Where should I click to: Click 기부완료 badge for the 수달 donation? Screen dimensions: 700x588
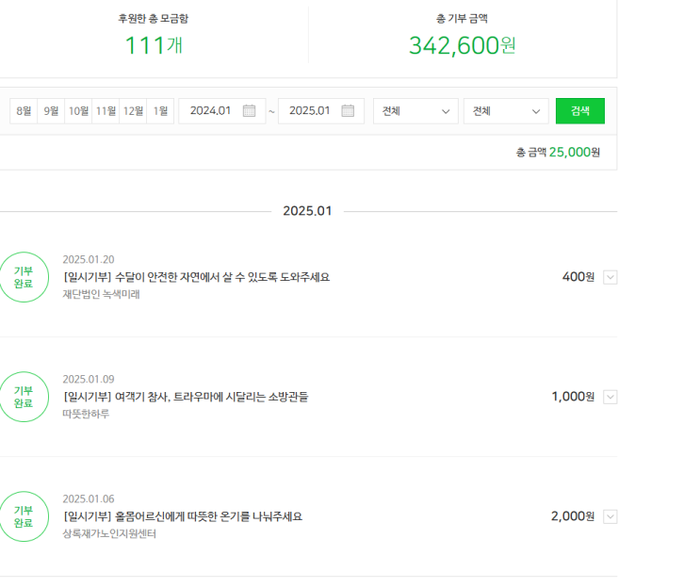point(24,277)
